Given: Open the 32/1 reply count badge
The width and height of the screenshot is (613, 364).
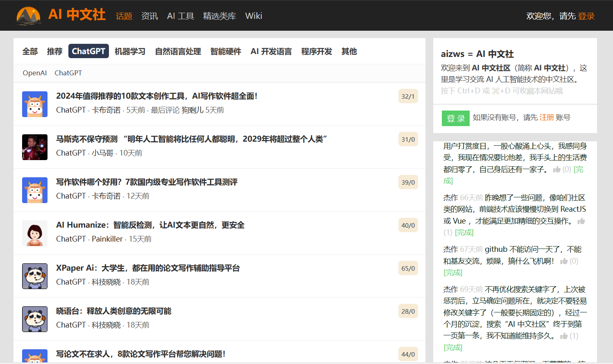Looking at the screenshot, I should pyautogui.click(x=408, y=96).
